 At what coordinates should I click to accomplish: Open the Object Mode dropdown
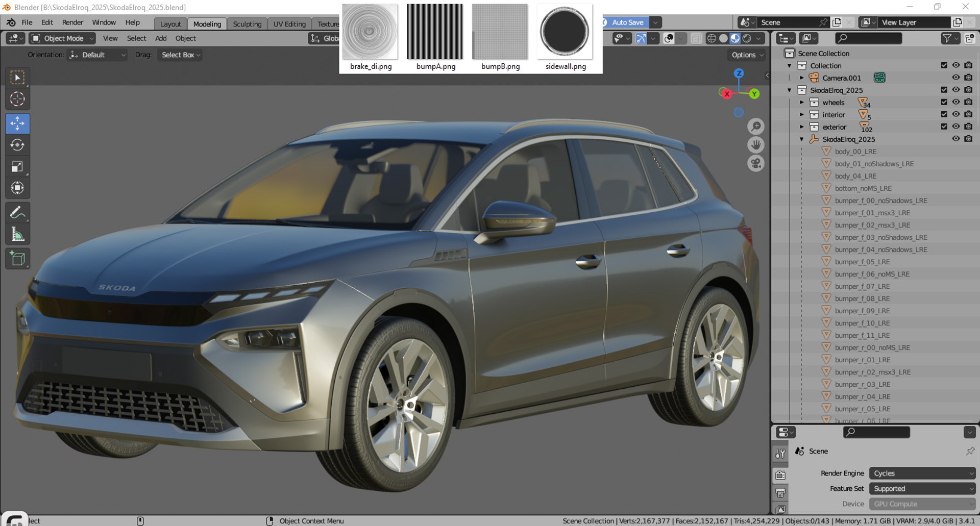point(62,38)
